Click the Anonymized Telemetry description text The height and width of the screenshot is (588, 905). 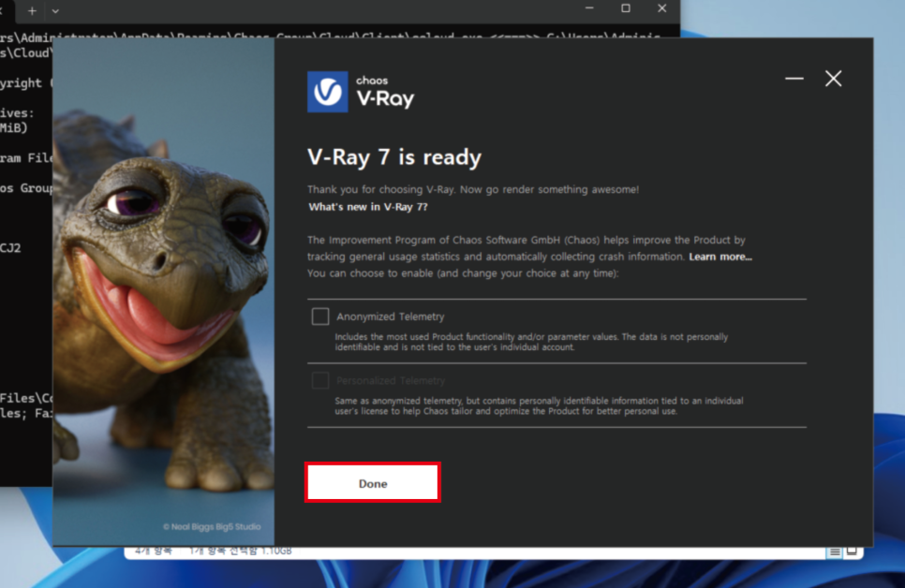pyautogui.click(x=531, y=342)
